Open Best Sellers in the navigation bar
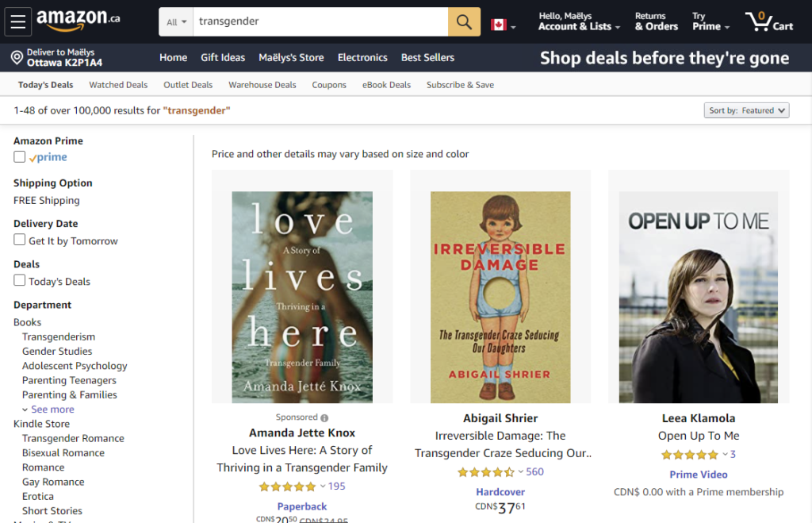 427,57
